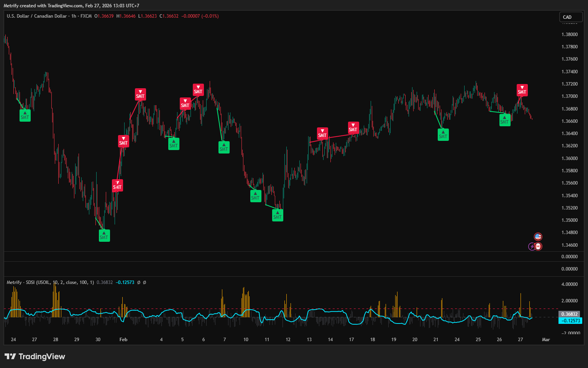This screenshot has height=368, width=588.
Task: Open the US flag economic event icon
Action: pos(538,237)
